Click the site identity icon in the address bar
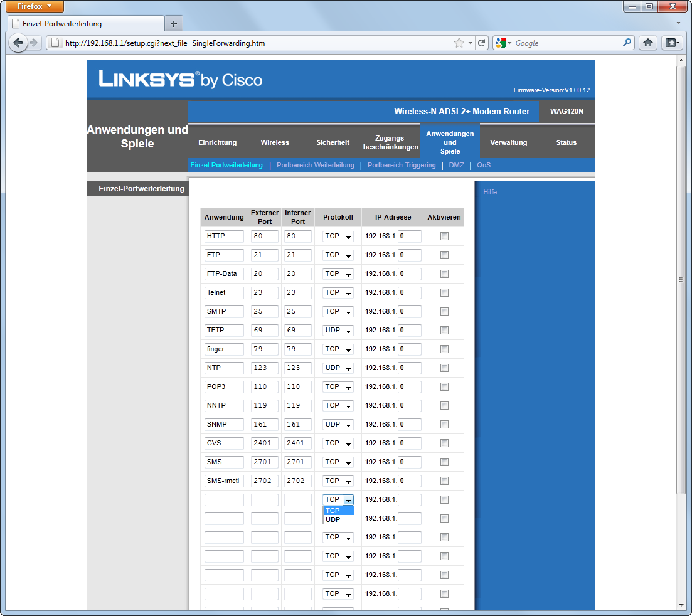692x616 pixels. click(55, 43)
